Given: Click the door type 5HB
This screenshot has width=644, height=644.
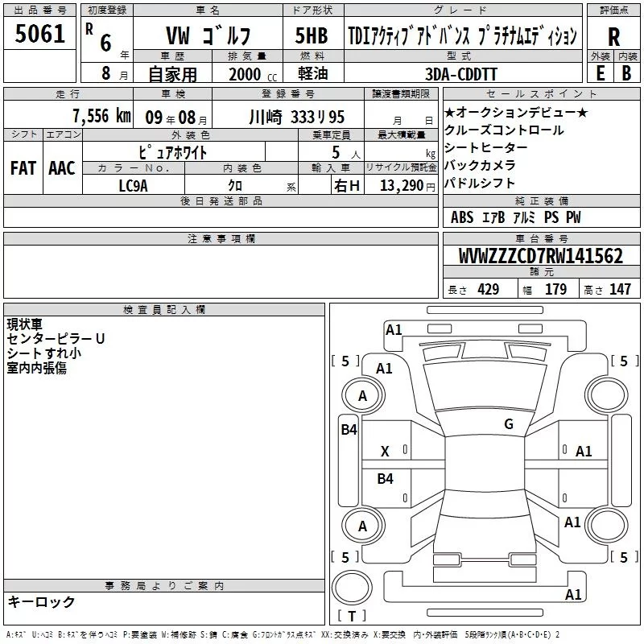Looking at the screenshot, I should pos(312,35).
